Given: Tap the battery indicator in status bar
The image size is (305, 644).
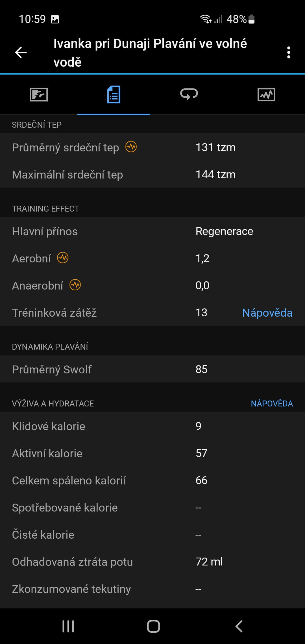Looking at the screenshot, I should click(251, 19).
